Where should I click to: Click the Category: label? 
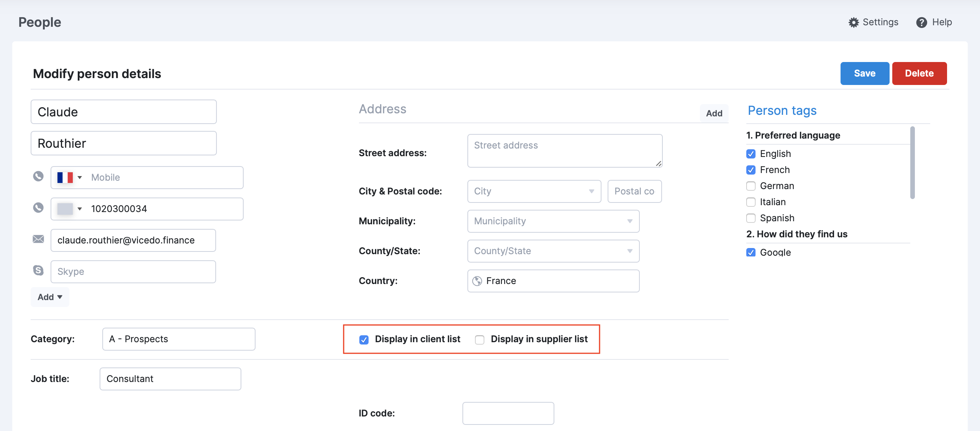point(52,339)
